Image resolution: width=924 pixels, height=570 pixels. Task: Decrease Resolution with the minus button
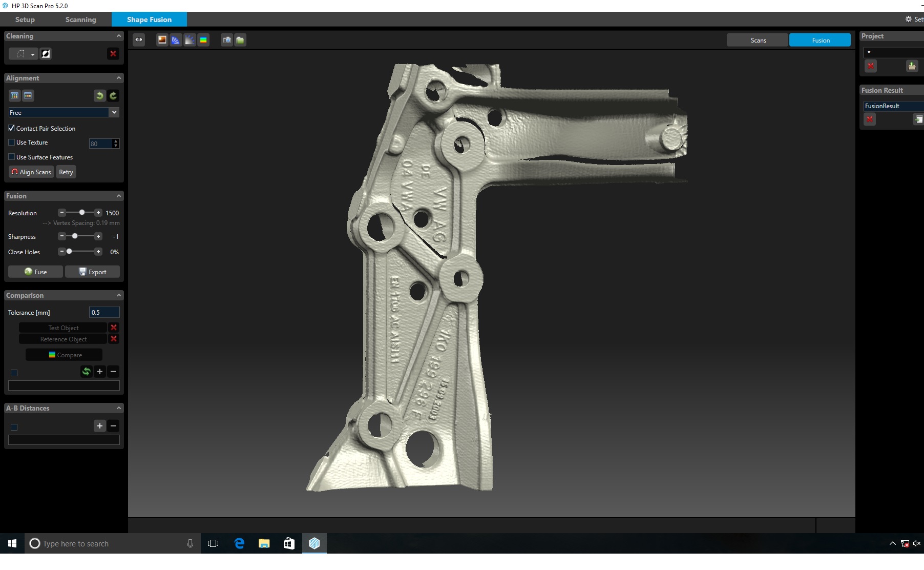(x=62, y=213)
